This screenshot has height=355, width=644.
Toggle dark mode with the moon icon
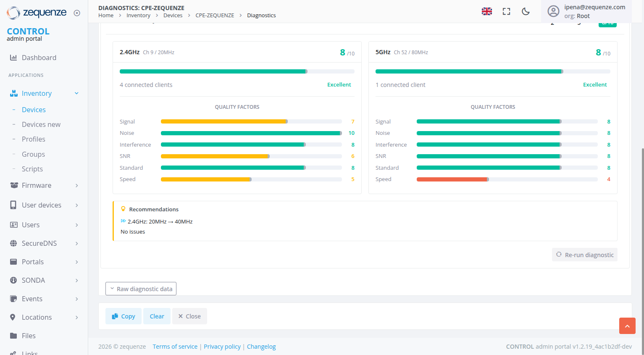coord(526,12)
